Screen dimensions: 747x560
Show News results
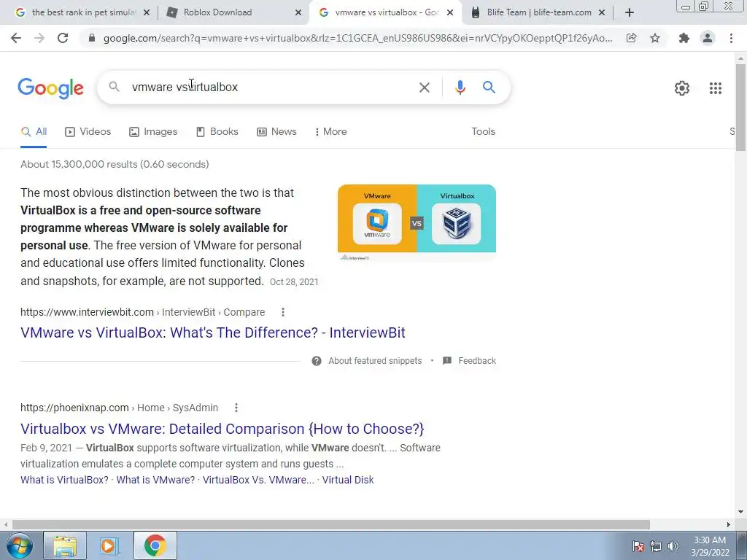(276, 132)
